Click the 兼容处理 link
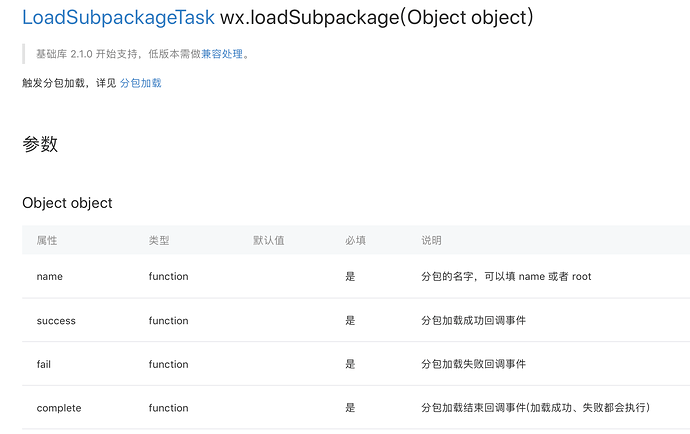 pyautogui.click(x=222, y=54)
